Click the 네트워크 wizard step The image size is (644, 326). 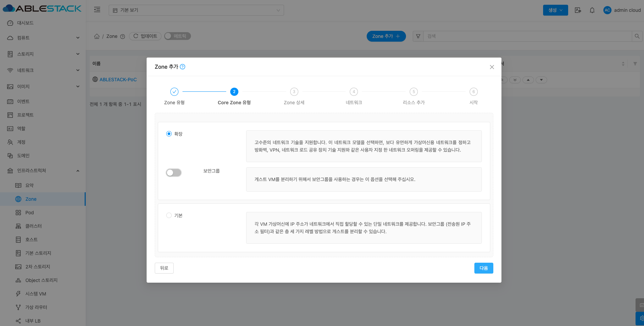[x=354, y=96]
